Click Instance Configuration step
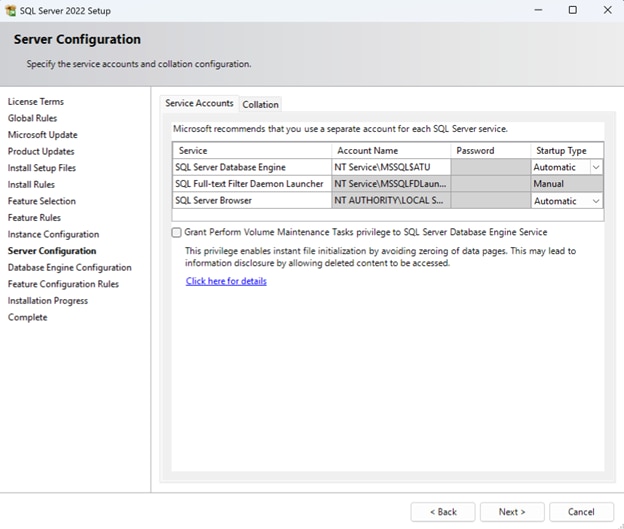624x529 pixels. click(53, 234)
